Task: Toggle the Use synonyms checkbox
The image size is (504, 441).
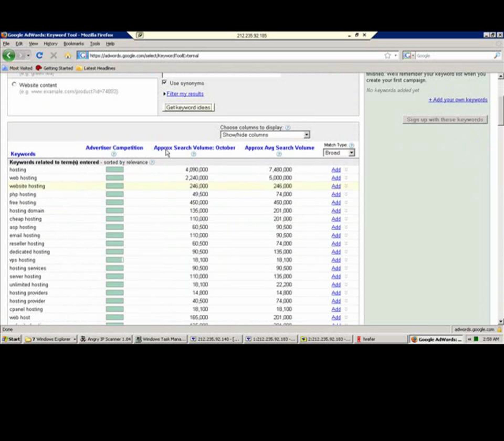Action: coord(164,83)
